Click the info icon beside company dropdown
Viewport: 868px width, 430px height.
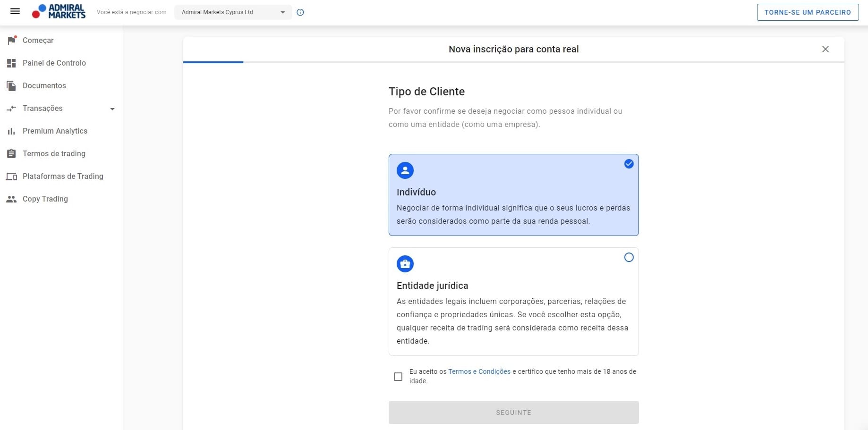pos(300,12)
